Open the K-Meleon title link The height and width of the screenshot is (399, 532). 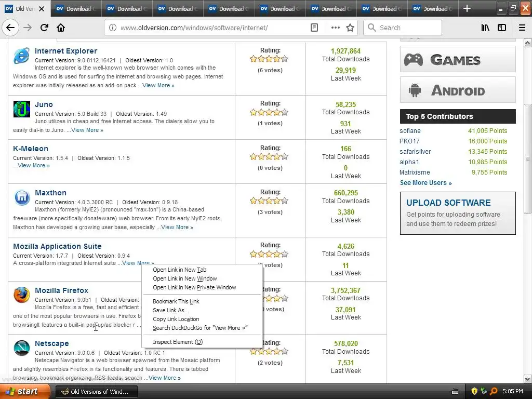pyautogui.click(x=31, y=149)
